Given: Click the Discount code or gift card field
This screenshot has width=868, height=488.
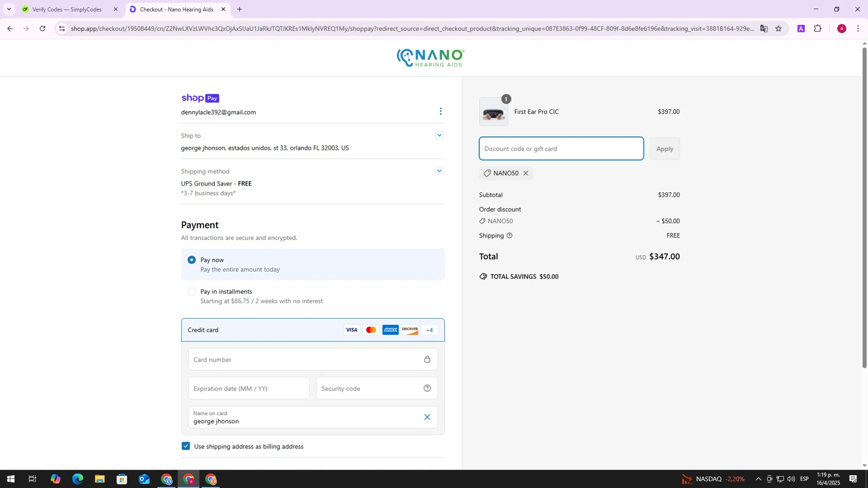Looking at the screenshot, I should pyautogui.click(x=561, y=149).
